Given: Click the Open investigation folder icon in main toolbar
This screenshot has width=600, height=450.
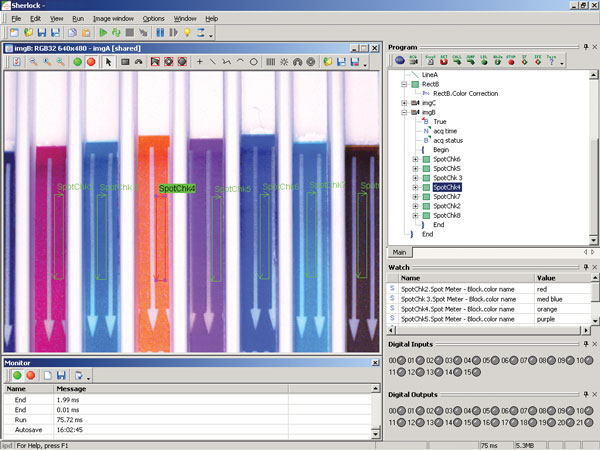Looking at the screenshot, I should click(28, 33).
